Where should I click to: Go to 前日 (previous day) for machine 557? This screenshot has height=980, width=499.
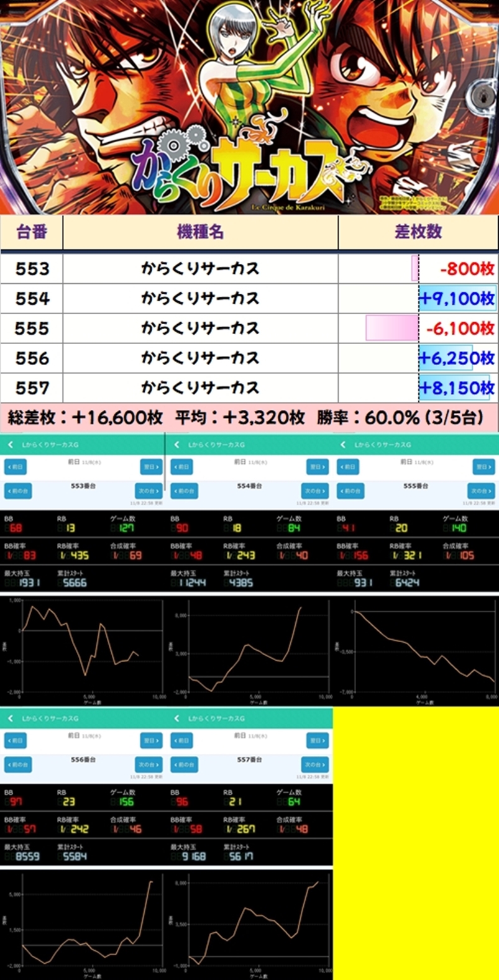(181, 740)
